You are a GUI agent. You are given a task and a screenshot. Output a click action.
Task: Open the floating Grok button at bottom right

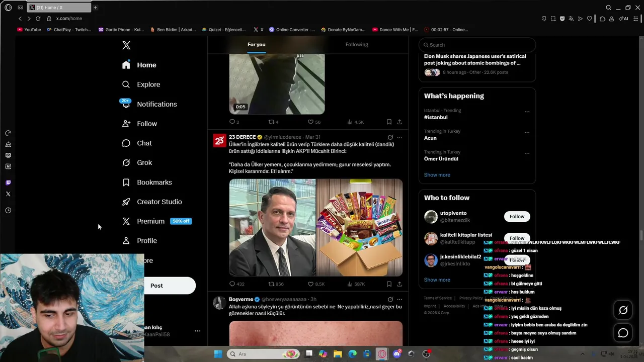pyautogui.click(x=623, y=310)
